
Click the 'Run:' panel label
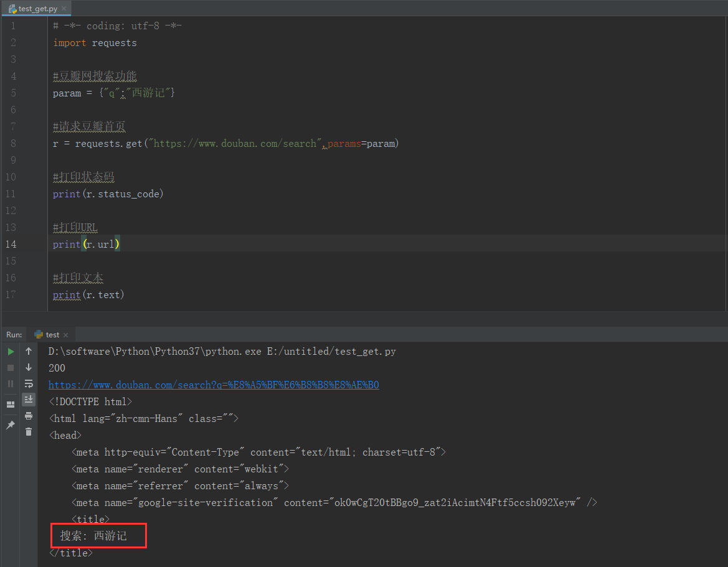14,335
